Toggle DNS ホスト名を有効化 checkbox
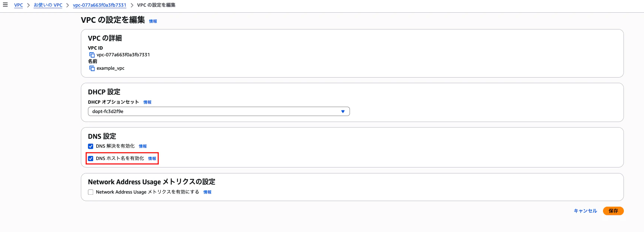Screen dimensions: 644x232 click(x=91, y=159)
